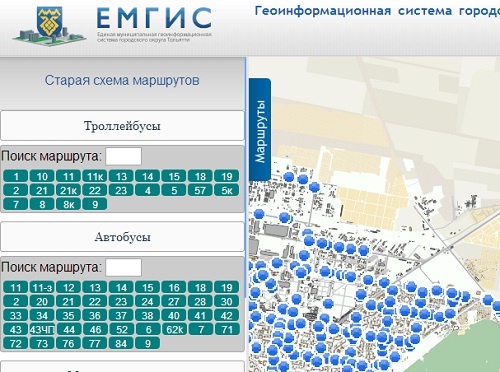This screenshot has width=500, height=372.
Task: Select bus route 6
Action: point(148,329)
